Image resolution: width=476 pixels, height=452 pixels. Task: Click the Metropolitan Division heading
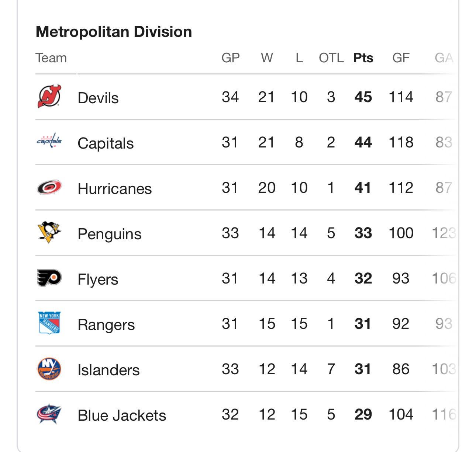tap(114, 32)
